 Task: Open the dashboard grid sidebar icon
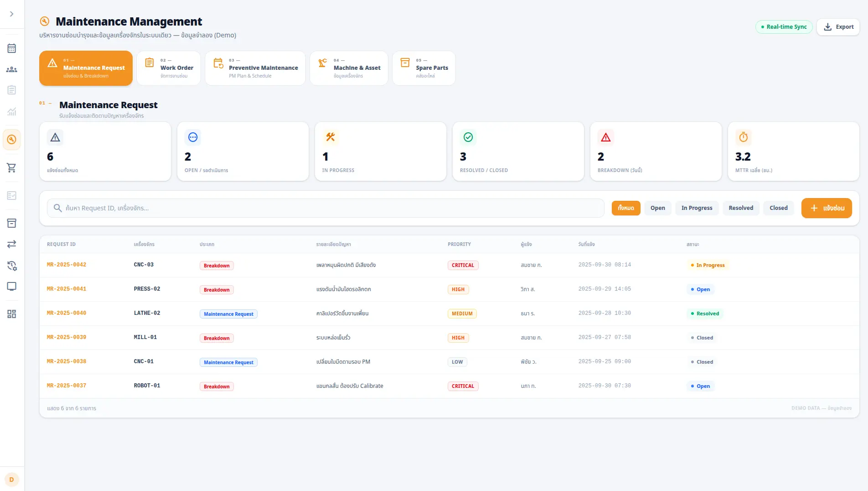pos(12,314)
